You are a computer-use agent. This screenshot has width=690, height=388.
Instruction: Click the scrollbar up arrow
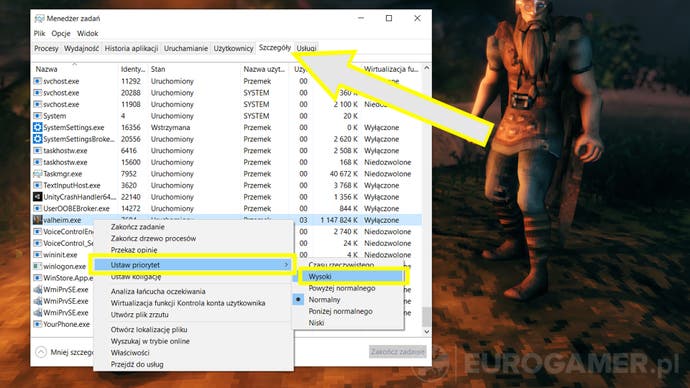pyautogui.click(x=426, y=68)
